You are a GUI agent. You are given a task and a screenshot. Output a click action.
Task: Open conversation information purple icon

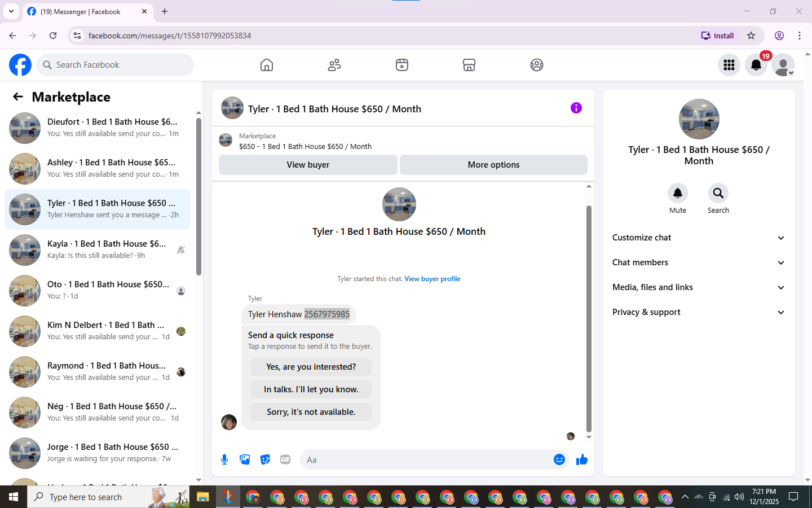coord(576,108)
